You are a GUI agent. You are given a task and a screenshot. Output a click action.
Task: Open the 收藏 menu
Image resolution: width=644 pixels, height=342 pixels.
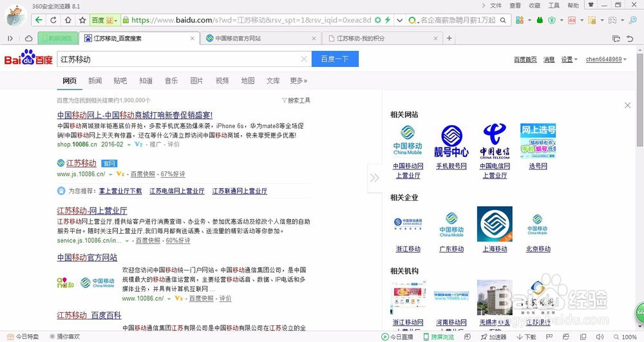(535, 5)
